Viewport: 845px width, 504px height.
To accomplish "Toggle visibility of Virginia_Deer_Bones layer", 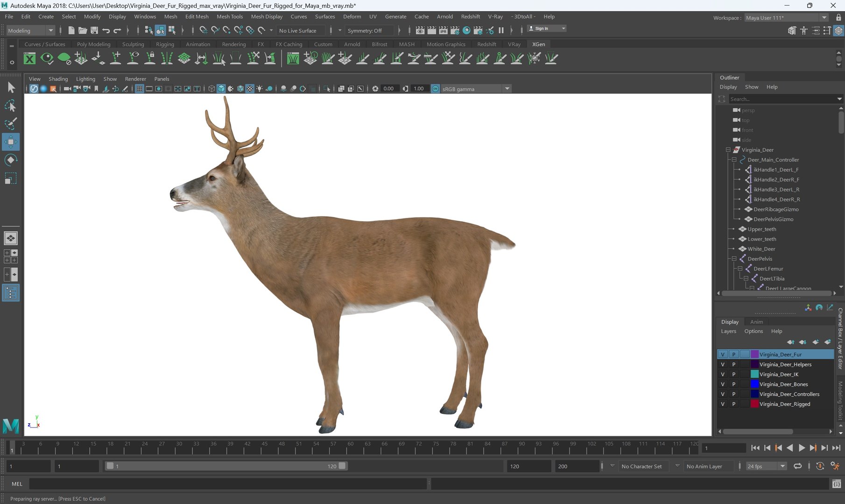I will 723,384.
